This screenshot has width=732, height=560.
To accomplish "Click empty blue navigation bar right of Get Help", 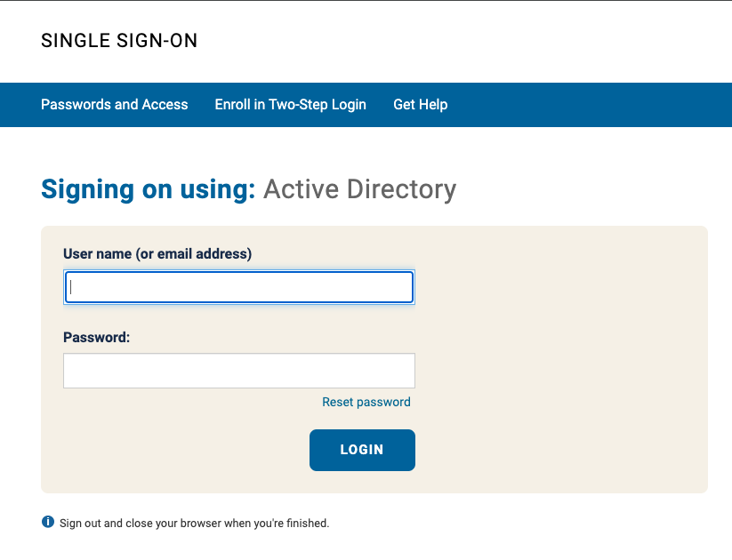I will click(x=588, y=105).
